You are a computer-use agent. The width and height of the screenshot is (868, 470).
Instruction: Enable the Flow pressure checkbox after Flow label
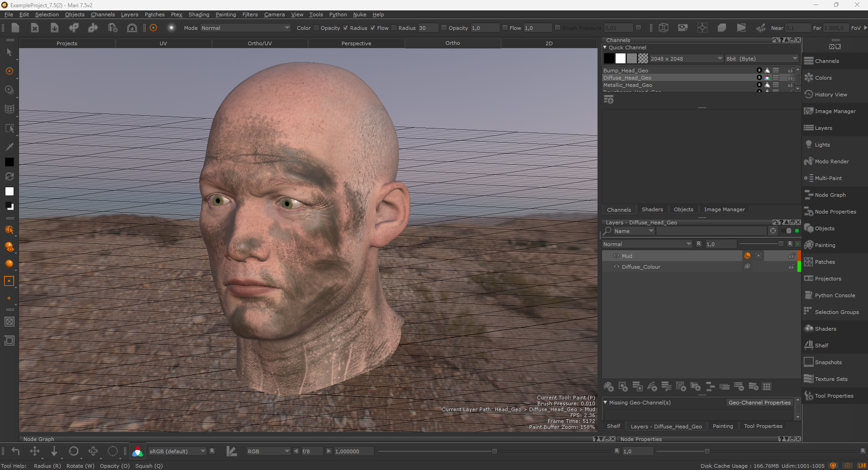coord(394,28)
